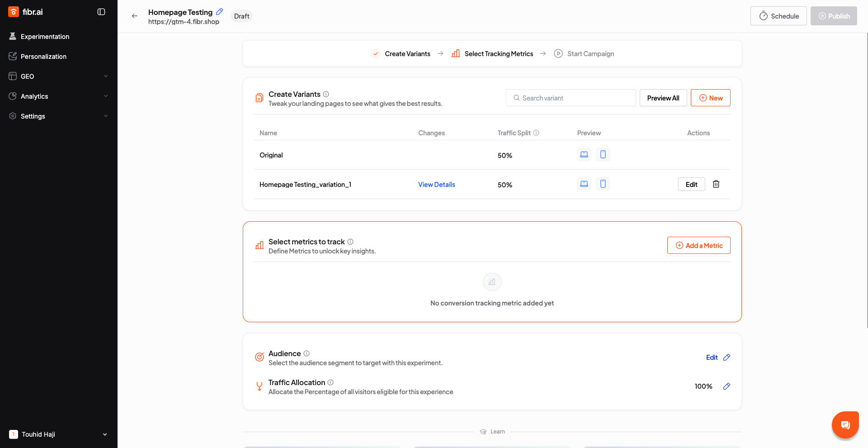
Task: Show the Traffic Split info tooltip
Action: (536, 133)
